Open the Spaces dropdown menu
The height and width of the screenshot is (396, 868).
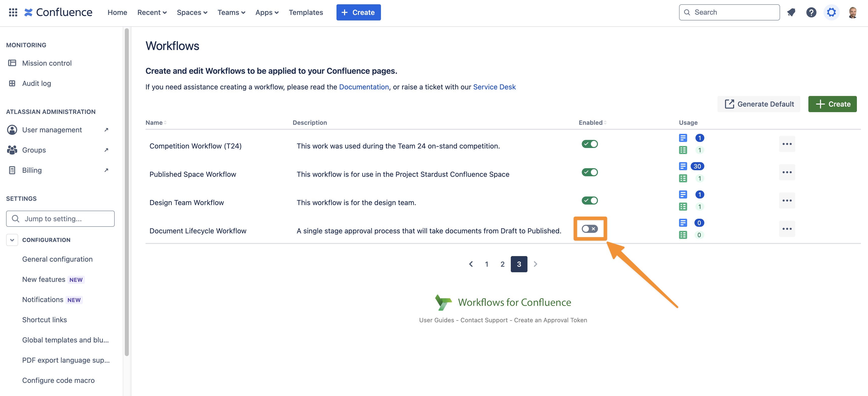192,12
